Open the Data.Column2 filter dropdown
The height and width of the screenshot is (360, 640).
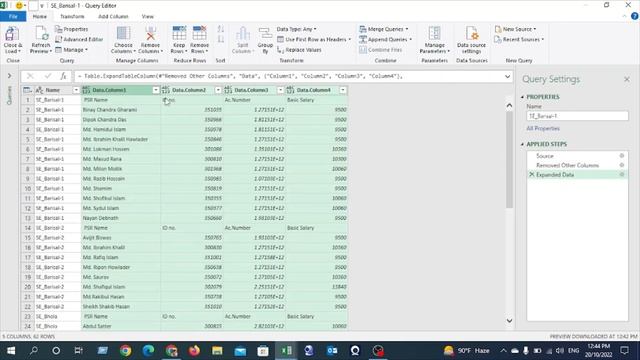tap(218, 90)
